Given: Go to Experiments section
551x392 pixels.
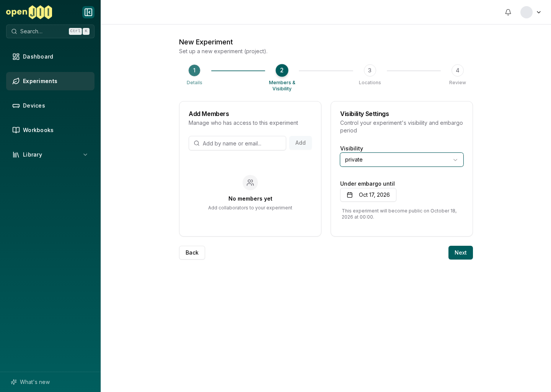Looking at the screenshot, I should click(50, 81).
